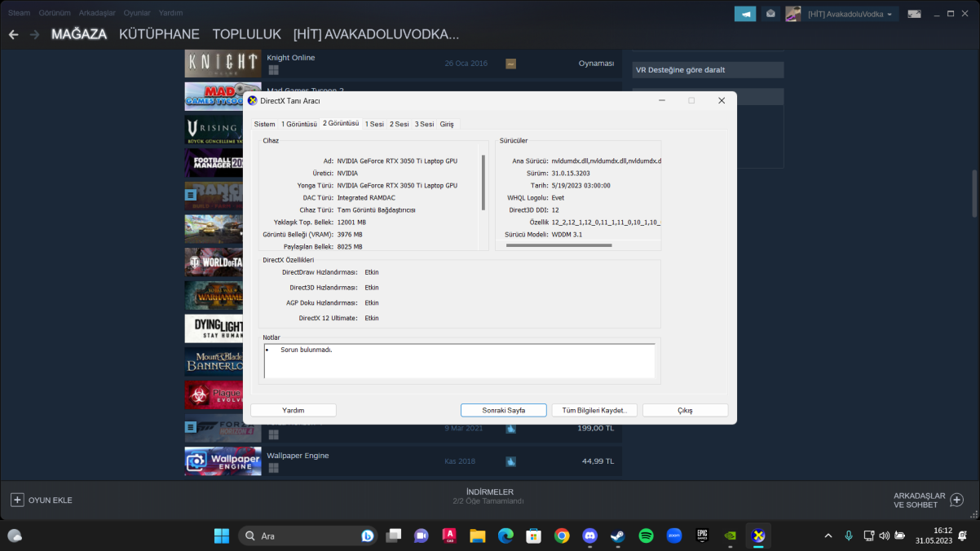
Task: Switch Steam to Big Picture mode
Action: click(915, 14)
